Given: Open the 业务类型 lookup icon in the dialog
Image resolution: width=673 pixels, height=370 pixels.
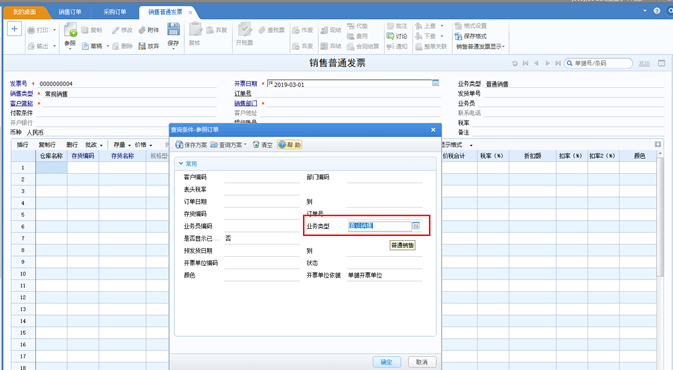Looking at the screenshot, I should [416, 226].
